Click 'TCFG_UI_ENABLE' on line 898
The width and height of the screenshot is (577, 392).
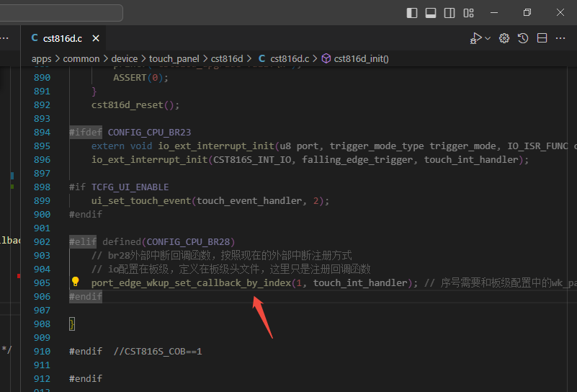tap(130, 187)
